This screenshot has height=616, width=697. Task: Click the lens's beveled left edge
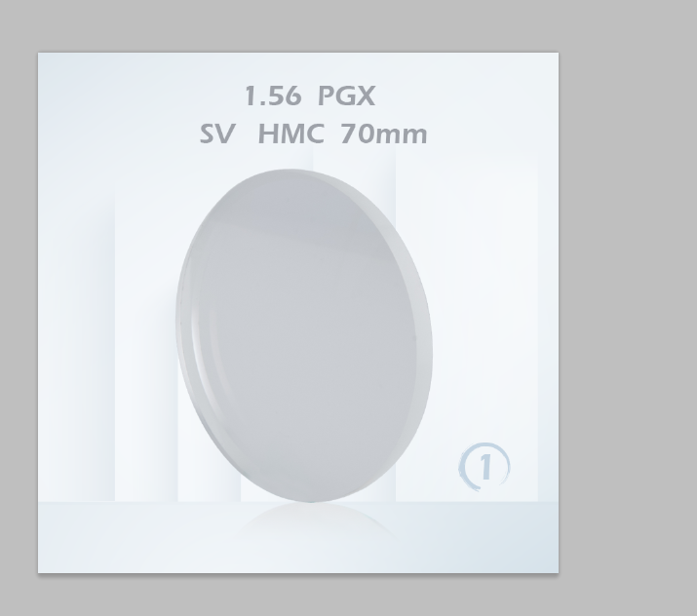186,338
